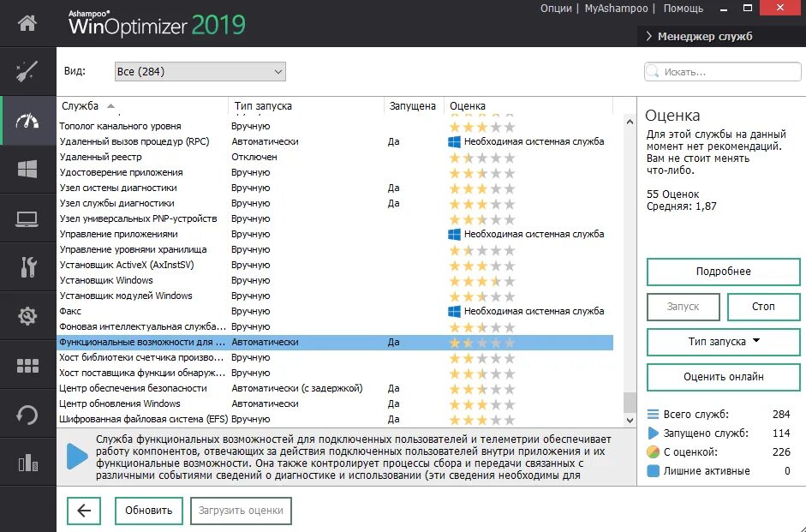The width and height of the screenshot is (806, 532).
Task: Open the laptop system info section
Action: (x=27, y=218)
